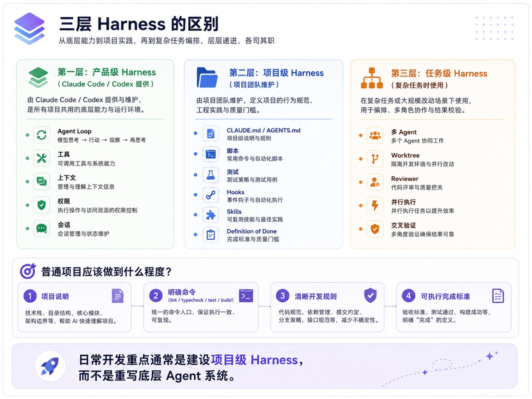This screenshot has height=399, width=532.
Task: Click the blue folder icon for 第二层
Action: pyautogui.click(x=207, y=78)
